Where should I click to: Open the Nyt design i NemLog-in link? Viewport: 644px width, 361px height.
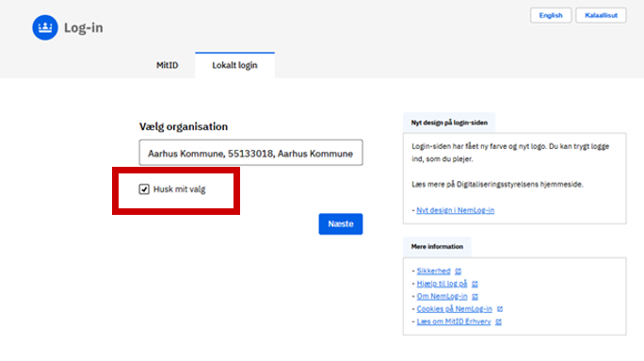pyautogui.click(x=455, y=210)
